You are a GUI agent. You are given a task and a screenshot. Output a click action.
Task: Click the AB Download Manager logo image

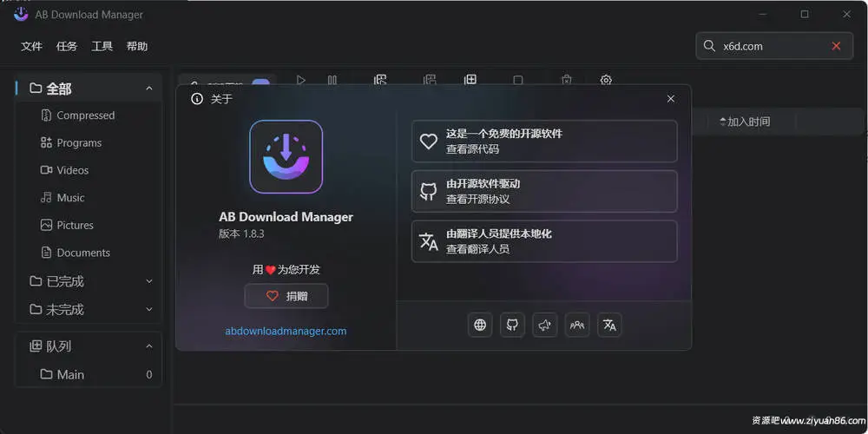286,156
